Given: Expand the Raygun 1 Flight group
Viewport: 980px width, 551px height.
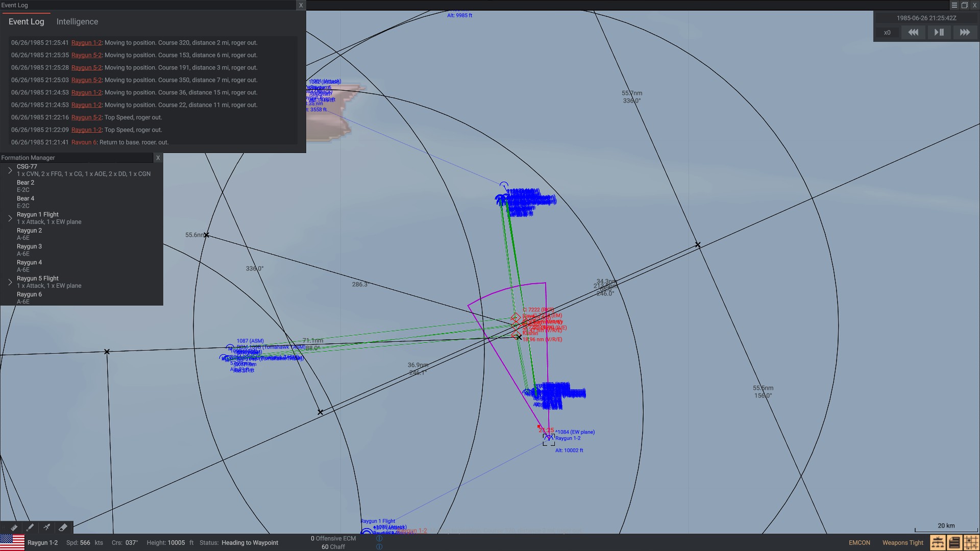Looking at the screenshot, I should [10, 218].
